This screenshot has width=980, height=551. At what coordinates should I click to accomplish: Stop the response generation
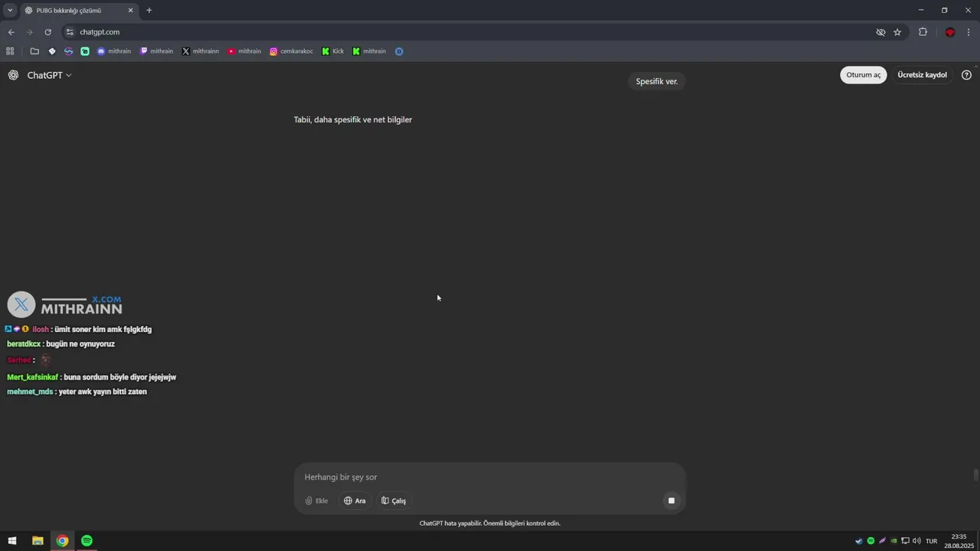671,500
